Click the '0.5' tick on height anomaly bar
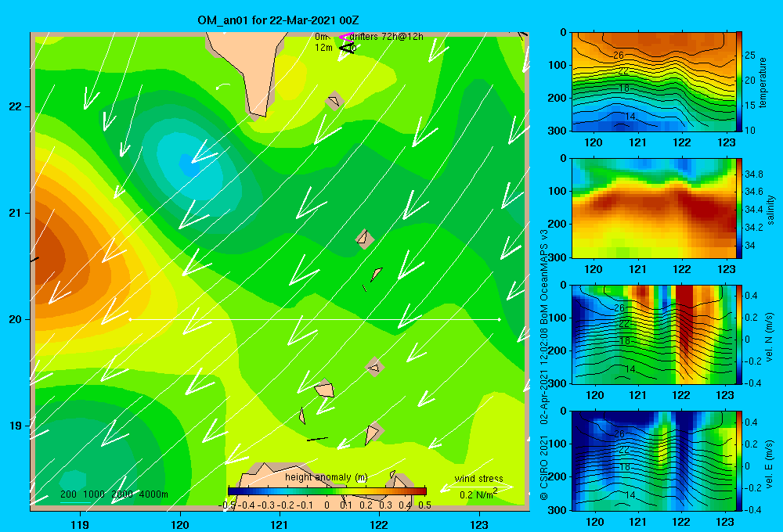 [x=424, y=505]
